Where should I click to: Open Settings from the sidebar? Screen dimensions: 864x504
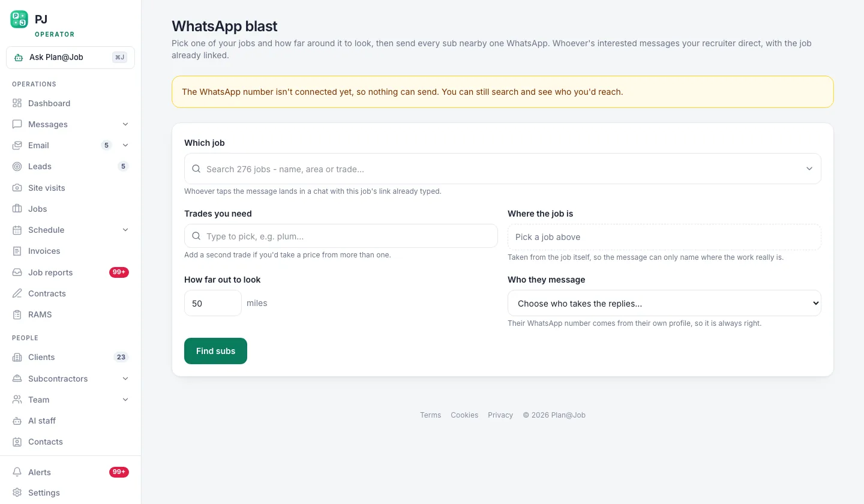70,493
